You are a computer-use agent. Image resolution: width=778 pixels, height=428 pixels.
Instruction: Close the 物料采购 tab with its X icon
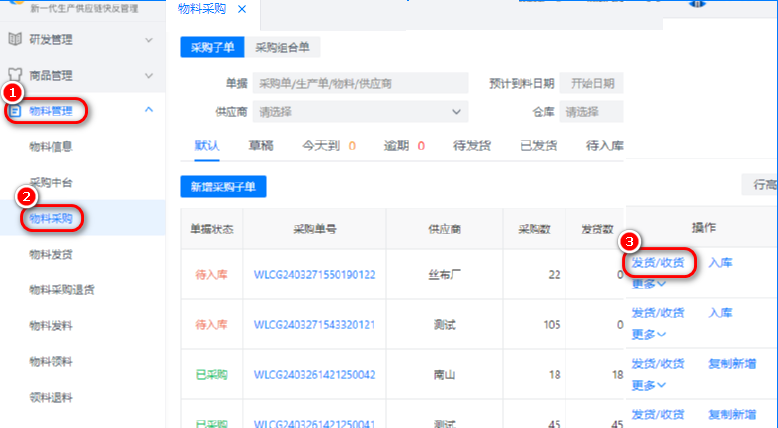pos(242,9)
